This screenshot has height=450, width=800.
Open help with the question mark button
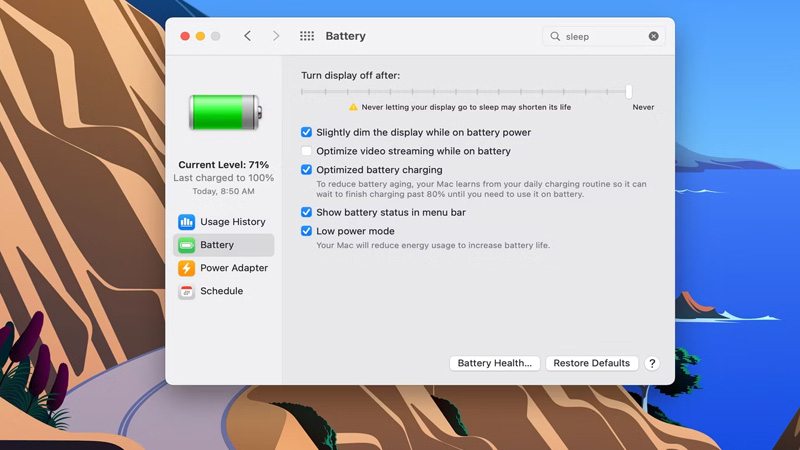652,363
